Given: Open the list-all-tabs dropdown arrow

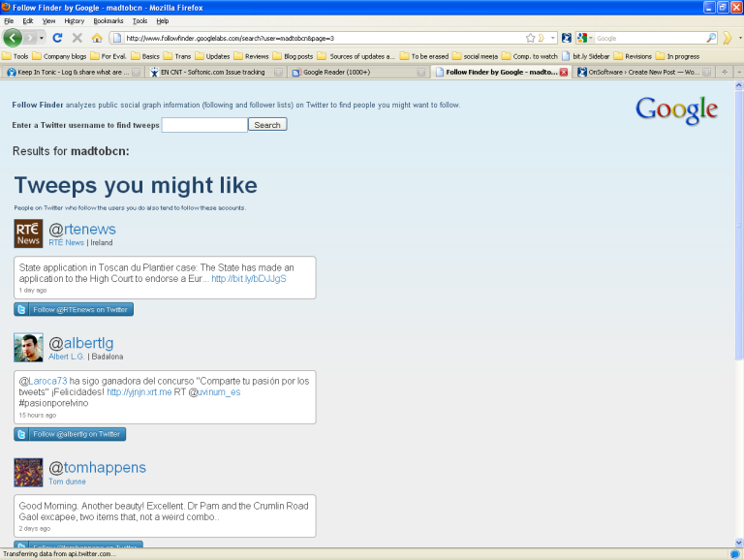Looking at the screenshot, I should (739, 72).
